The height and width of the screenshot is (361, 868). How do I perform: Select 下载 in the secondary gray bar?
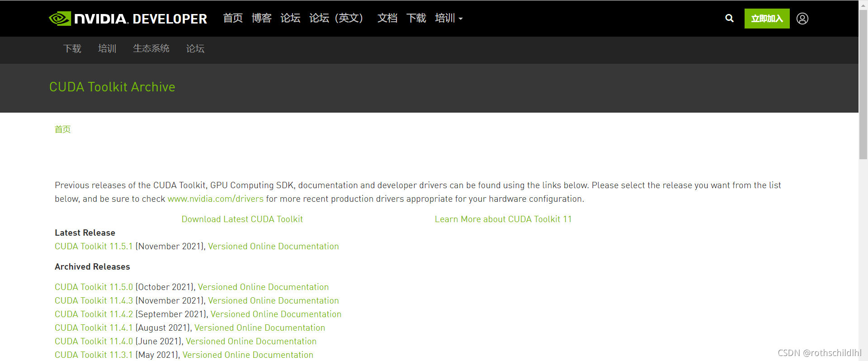[x=72, y=48]
